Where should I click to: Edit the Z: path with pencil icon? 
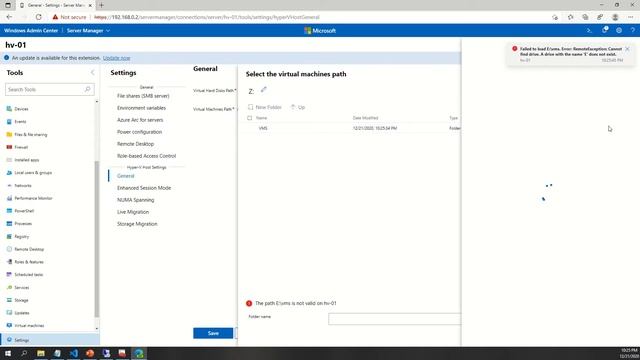(x=264, y=89)
